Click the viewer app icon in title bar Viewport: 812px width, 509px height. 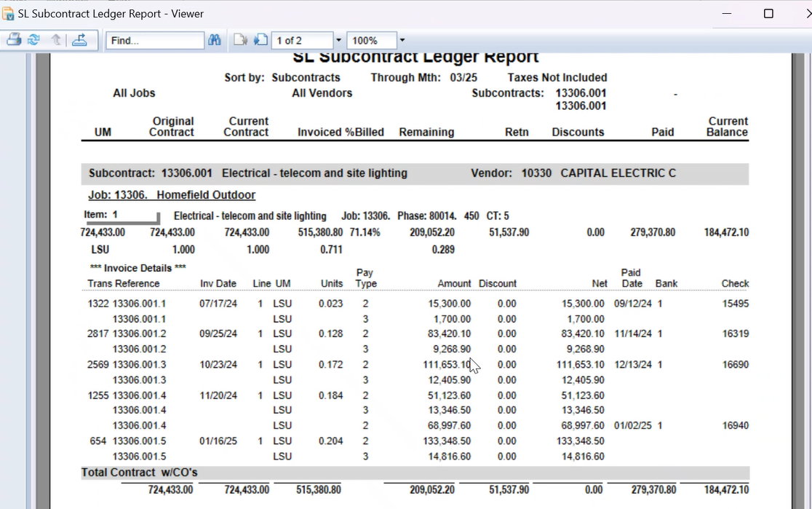[x=8, y=14]
